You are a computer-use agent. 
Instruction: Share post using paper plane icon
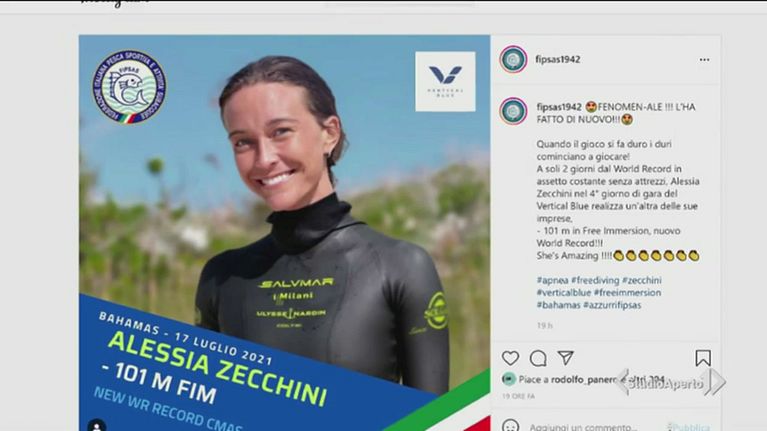tap(565, 358)
